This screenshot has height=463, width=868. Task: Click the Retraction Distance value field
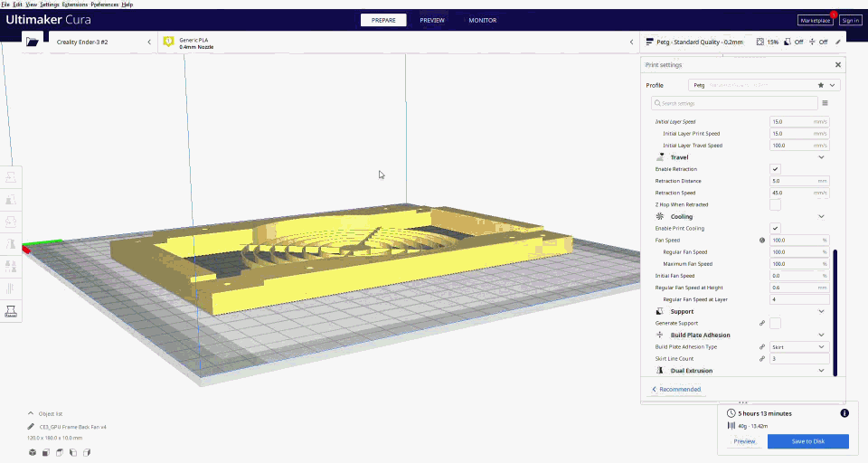(799, 181)
